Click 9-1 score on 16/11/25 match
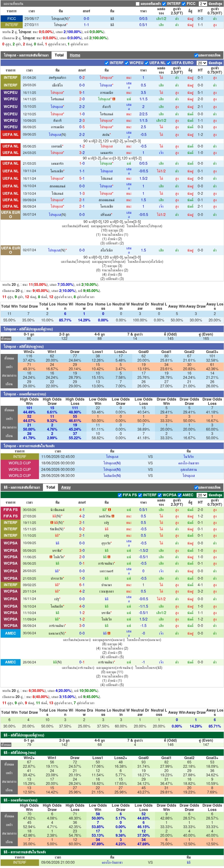This screenshot has width=224, height=868. pyautogui.click(x=82, y=93)
